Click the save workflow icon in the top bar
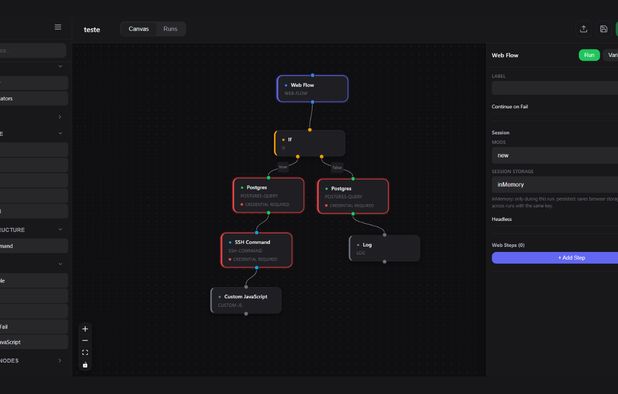618x394 pixels. click(x=603, y=29)
